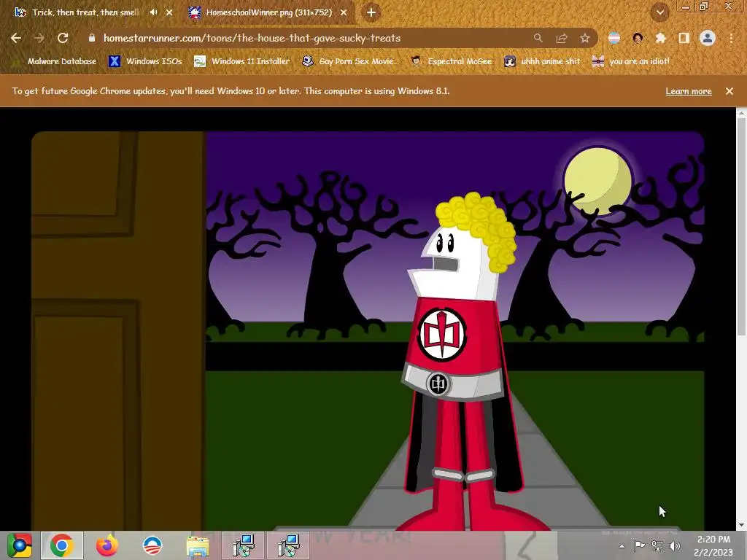Open the tab search dropdown arrow
Screen dimensions: 747x560
660,12
